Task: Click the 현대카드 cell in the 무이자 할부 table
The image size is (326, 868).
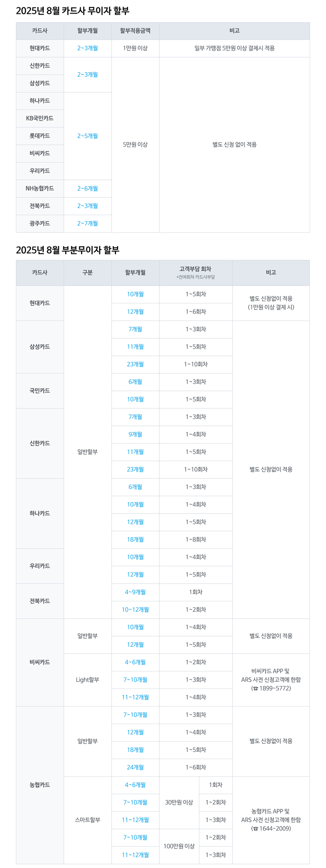Action: pyautogui.click(x=40, y=48)
